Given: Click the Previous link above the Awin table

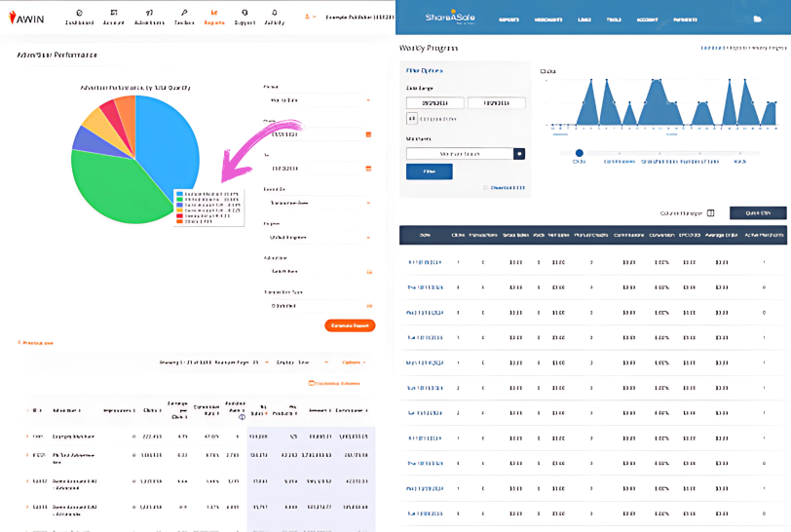Looking at the screenshot, I should [x=36, y=343].
